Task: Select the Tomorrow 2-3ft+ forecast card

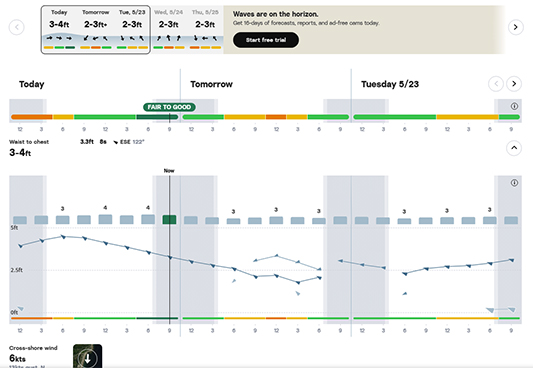Action: 96,30
